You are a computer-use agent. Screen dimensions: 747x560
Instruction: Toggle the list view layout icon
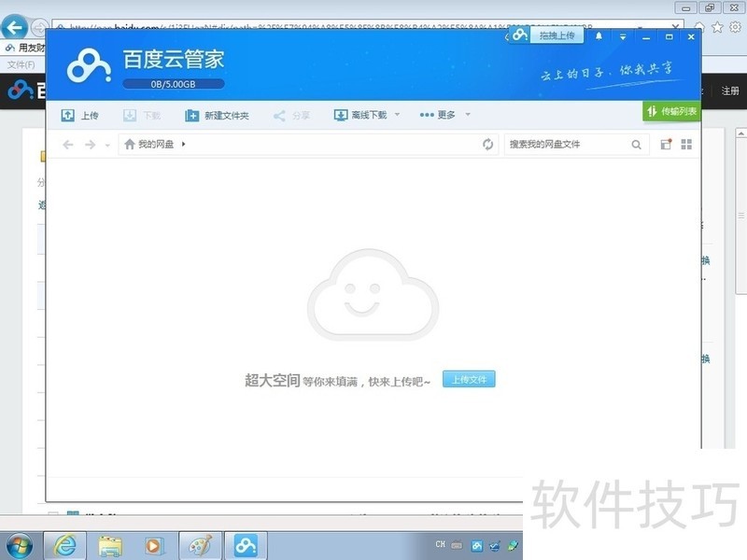pos(666,145)
